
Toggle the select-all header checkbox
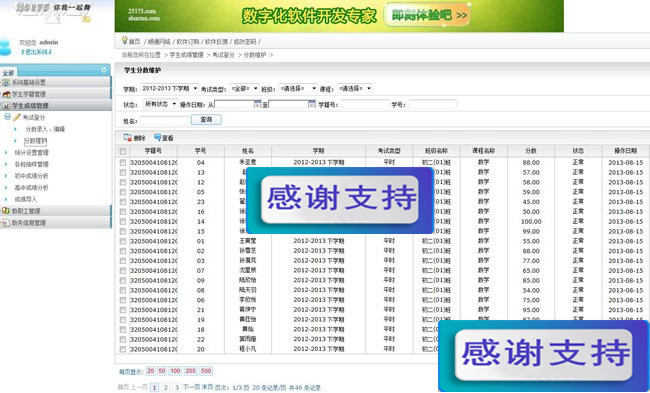click(x=123, y=151)
